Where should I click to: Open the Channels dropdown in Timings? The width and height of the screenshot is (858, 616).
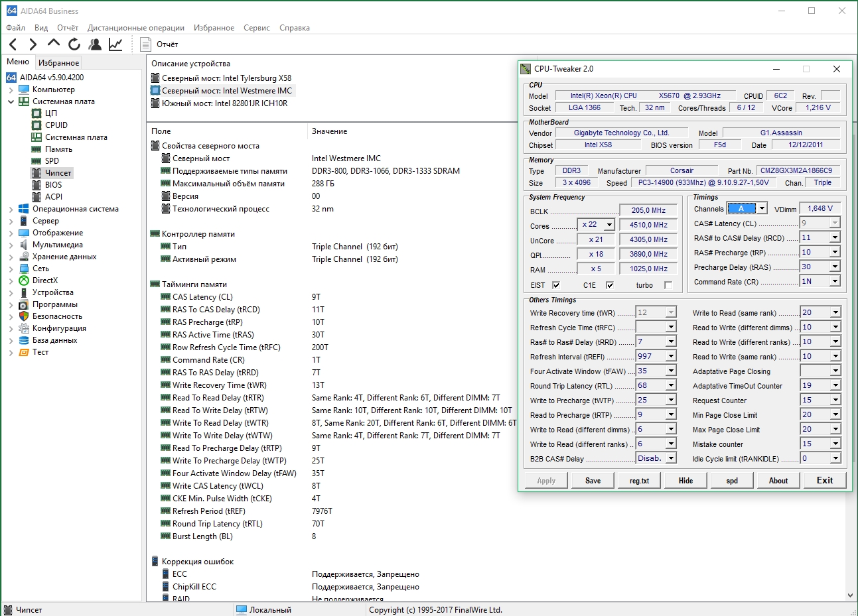[762, 209]
